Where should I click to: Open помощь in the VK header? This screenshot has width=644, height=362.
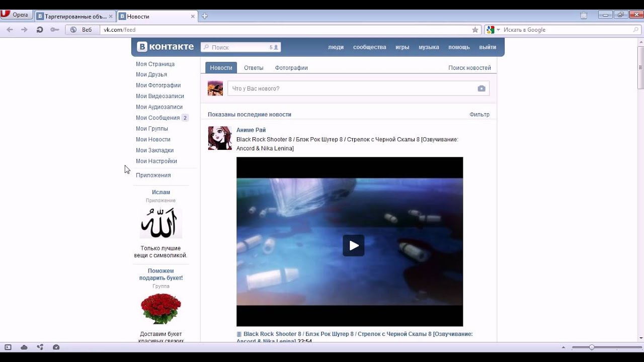tap(459, 47)
